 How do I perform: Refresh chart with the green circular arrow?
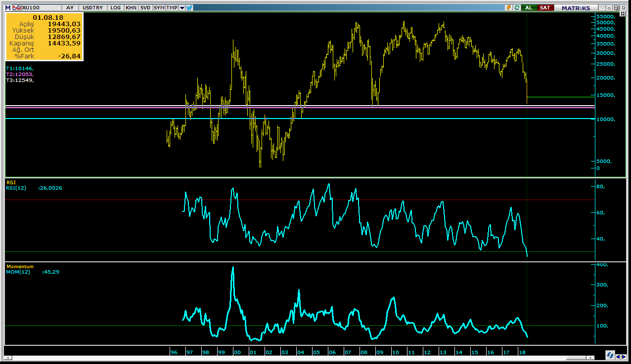point(517,7)
